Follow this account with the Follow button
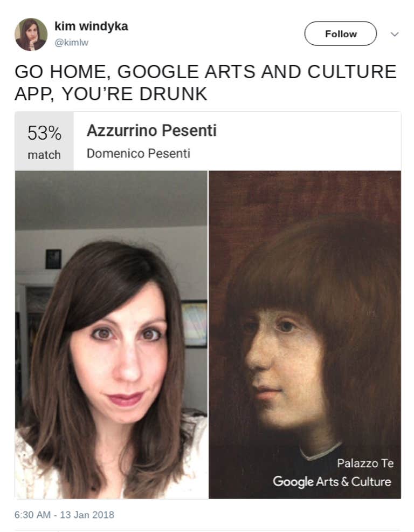The width and height of the screenshot is (414, 532). pyautogui.click(x=341, y=33)
